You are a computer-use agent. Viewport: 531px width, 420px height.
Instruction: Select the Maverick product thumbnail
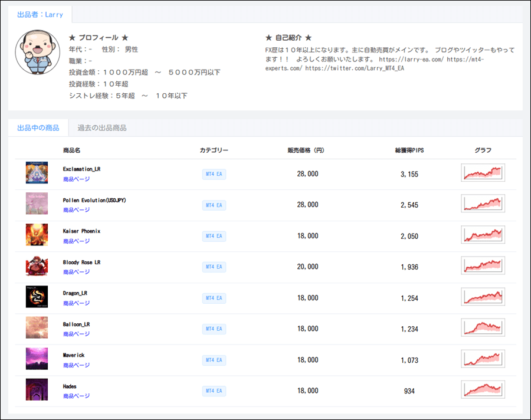pyautogui.click(x=37, y=359)
